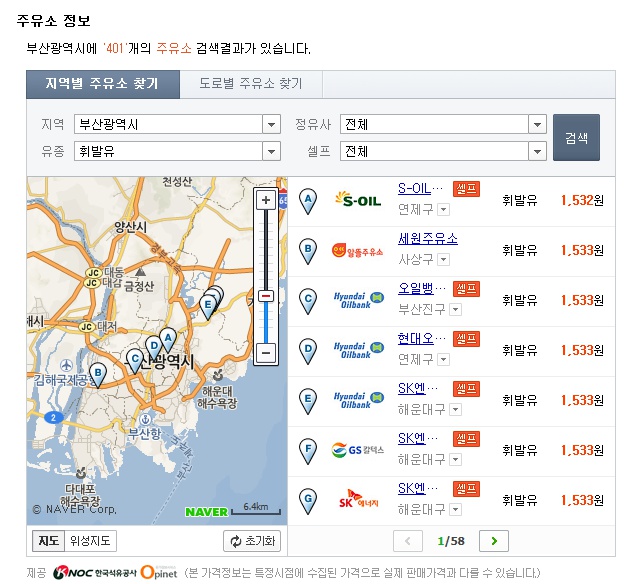Select map marker E on the map

point(208,307)
